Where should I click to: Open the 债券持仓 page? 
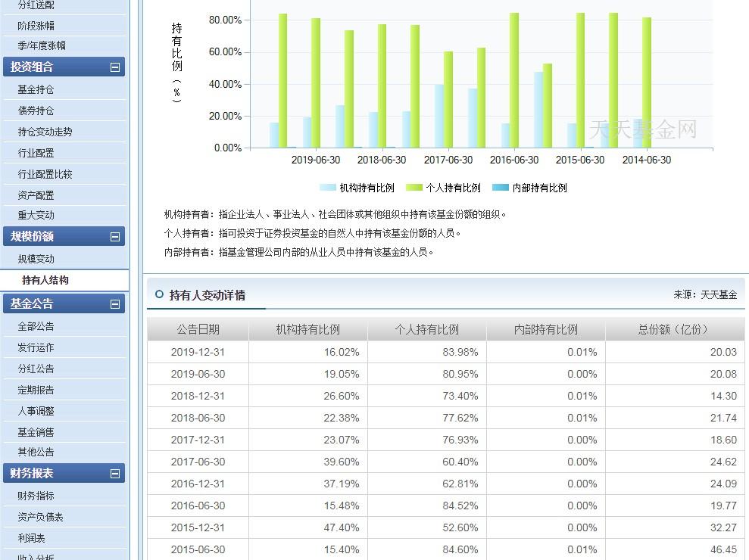click(35, 110)
